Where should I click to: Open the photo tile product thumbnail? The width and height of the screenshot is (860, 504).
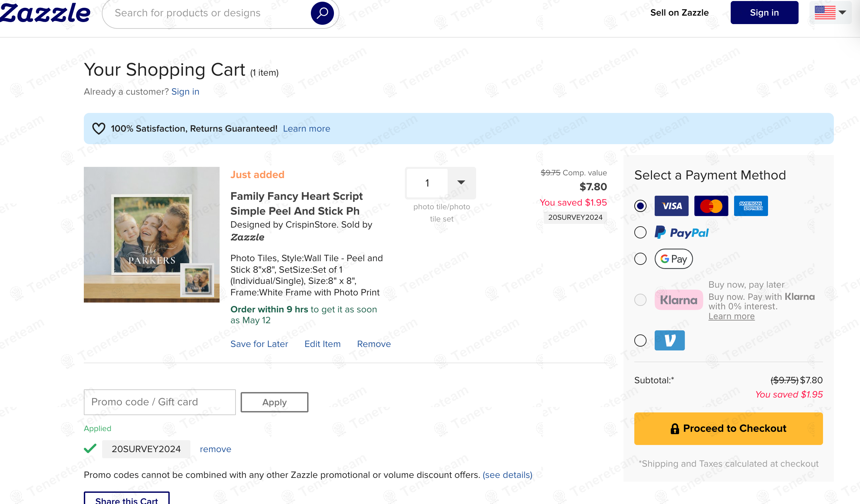pos(151,235)
